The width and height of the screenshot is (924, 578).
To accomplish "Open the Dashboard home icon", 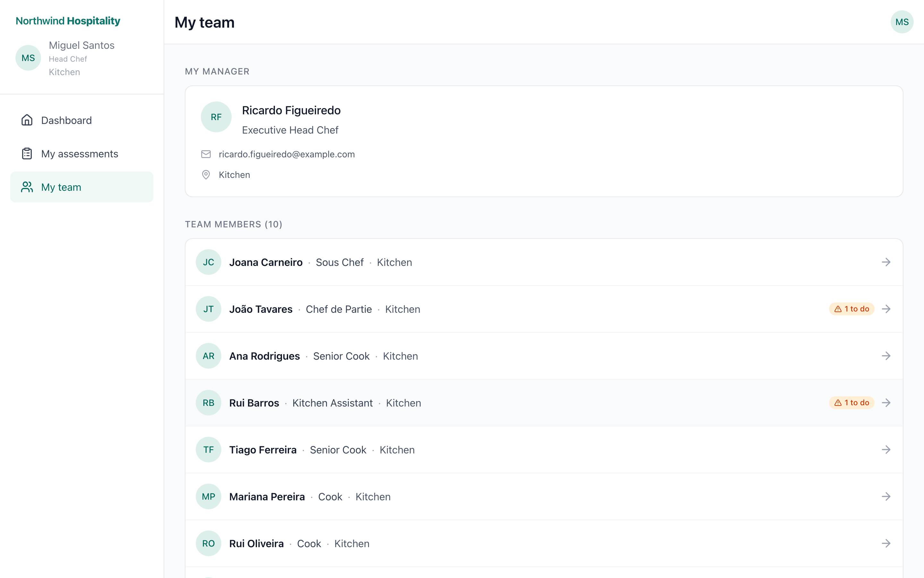I will pyautogui.click(x=27, y=120).
